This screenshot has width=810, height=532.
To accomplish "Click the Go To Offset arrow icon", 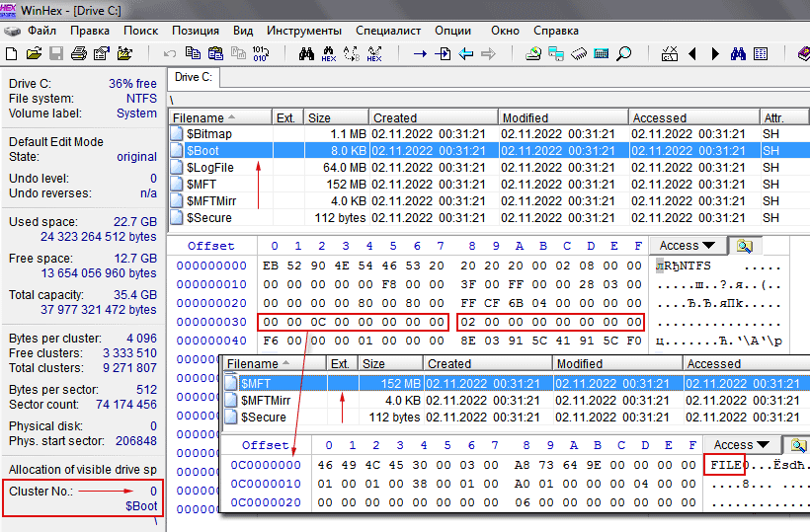I will tap(420, 53).
